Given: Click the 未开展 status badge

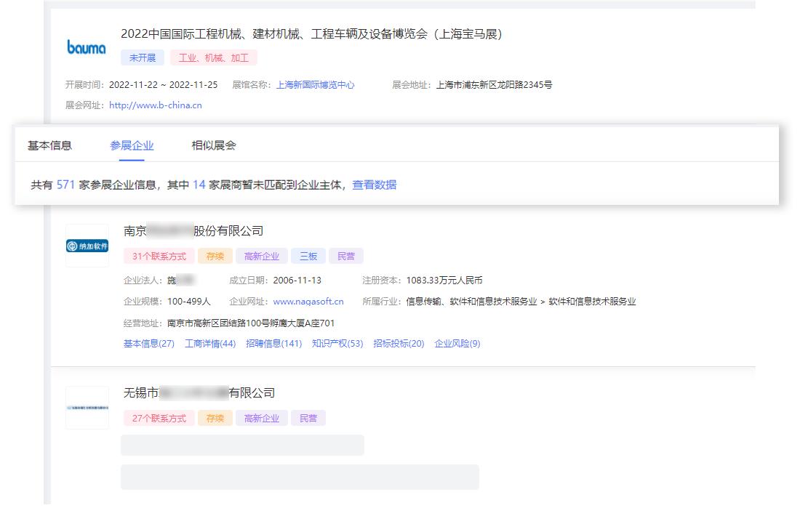Looking at the screenshot, I should (x=143, y=57).
